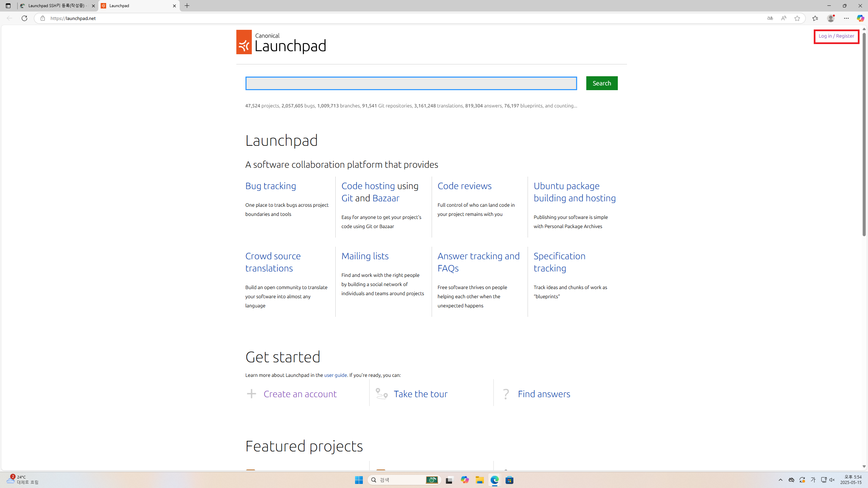The height and width of the screenshot is (488, 868).
Task: Open Microsoft Store from taskbar
Action: click(509, 480)
